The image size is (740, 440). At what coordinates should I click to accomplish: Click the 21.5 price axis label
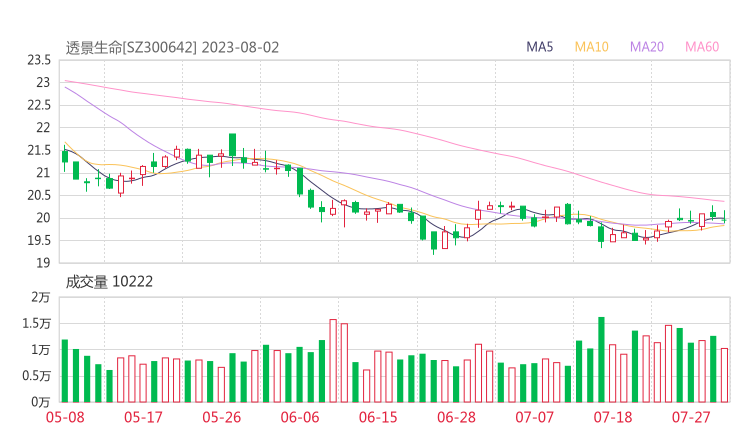point(39,150)
